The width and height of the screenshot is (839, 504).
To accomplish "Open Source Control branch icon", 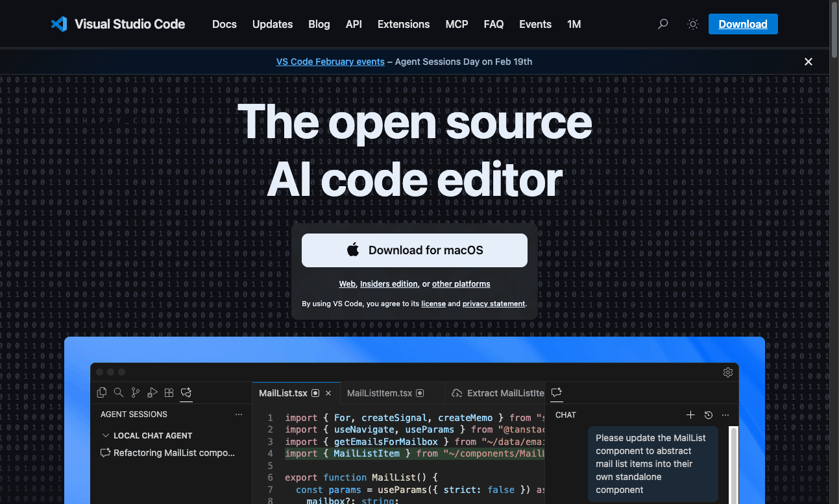I will coord(136,392).
